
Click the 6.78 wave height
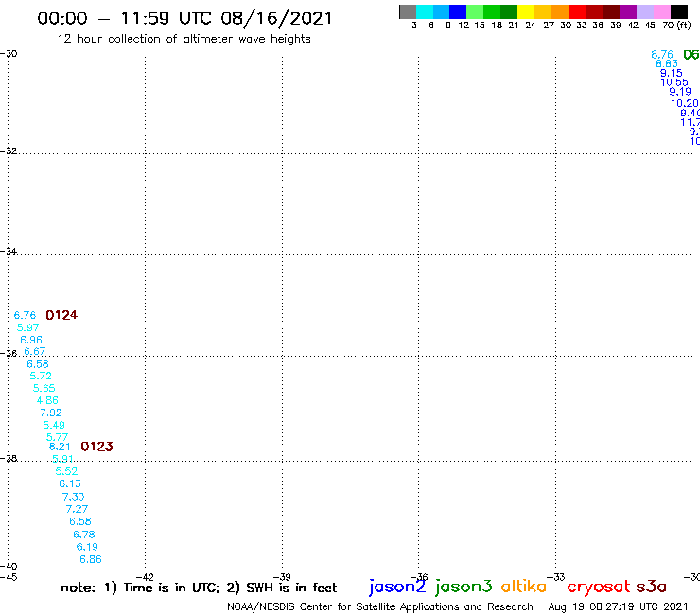tap(84, 535)
